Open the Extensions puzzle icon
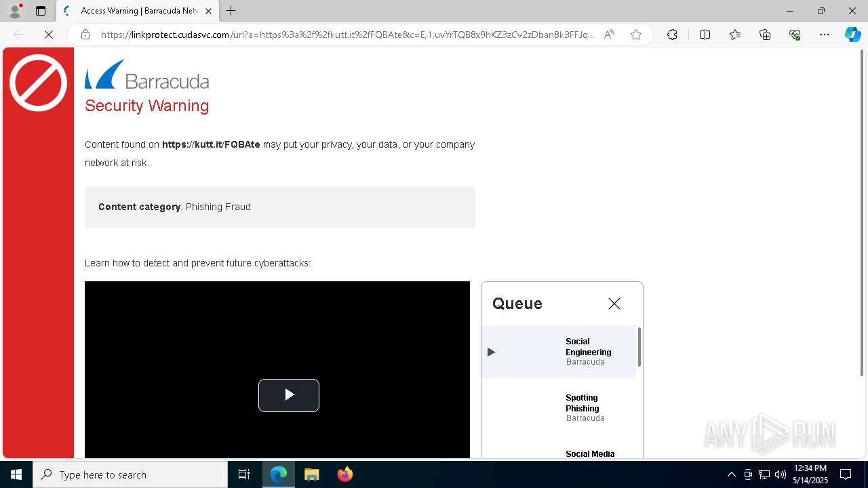The height and width of the screenshot is (488, 868). pos(672,35)
